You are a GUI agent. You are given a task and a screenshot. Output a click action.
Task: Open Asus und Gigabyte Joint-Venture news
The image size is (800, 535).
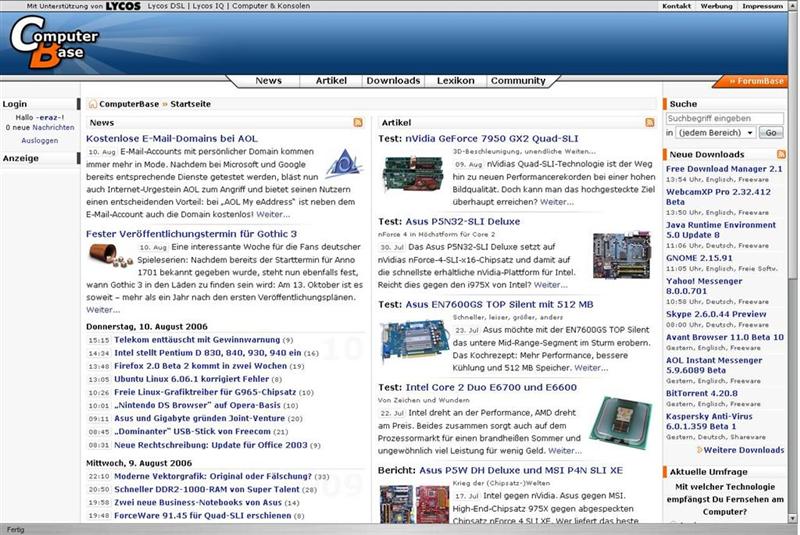199,418
